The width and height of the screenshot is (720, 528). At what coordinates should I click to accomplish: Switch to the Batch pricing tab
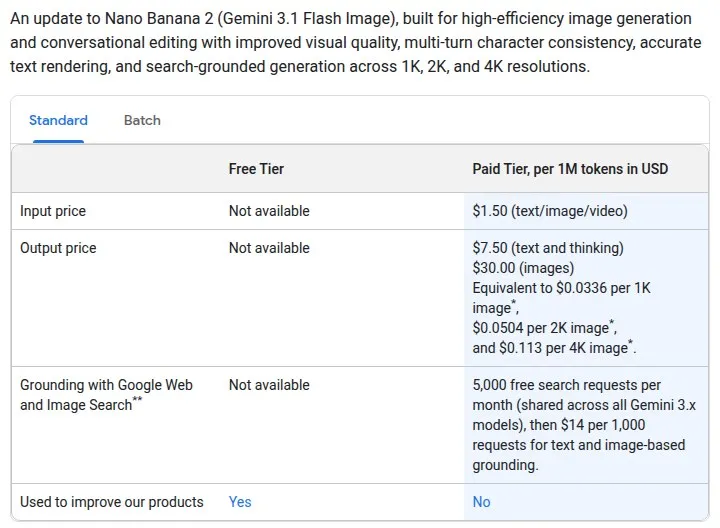click(142, 120)
